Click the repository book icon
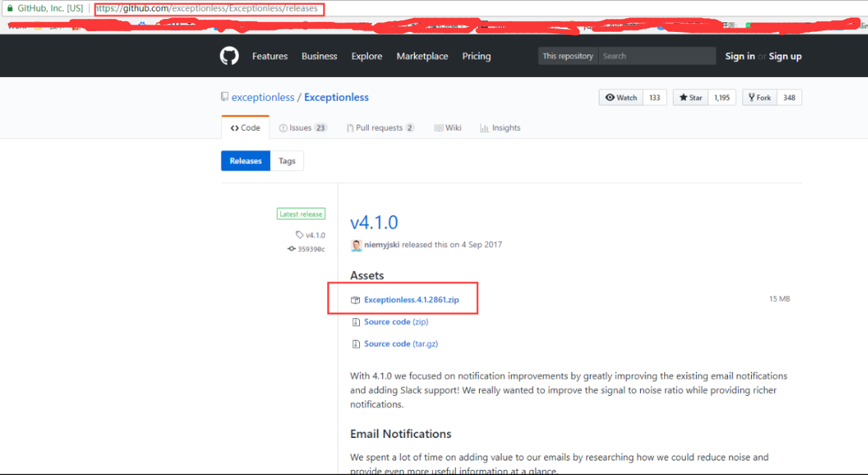 click(x=224, y=97)
